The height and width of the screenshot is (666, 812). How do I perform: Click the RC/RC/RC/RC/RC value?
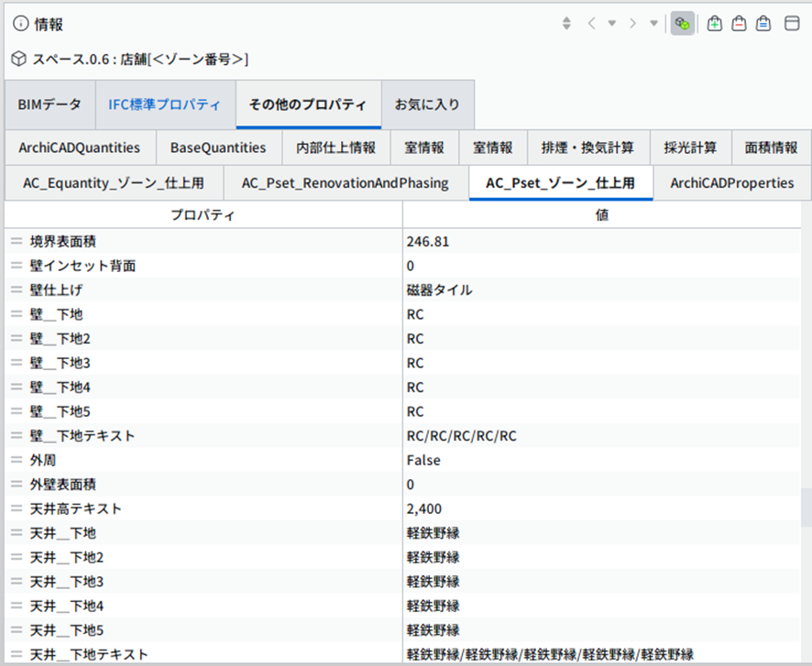click(461, 436)
